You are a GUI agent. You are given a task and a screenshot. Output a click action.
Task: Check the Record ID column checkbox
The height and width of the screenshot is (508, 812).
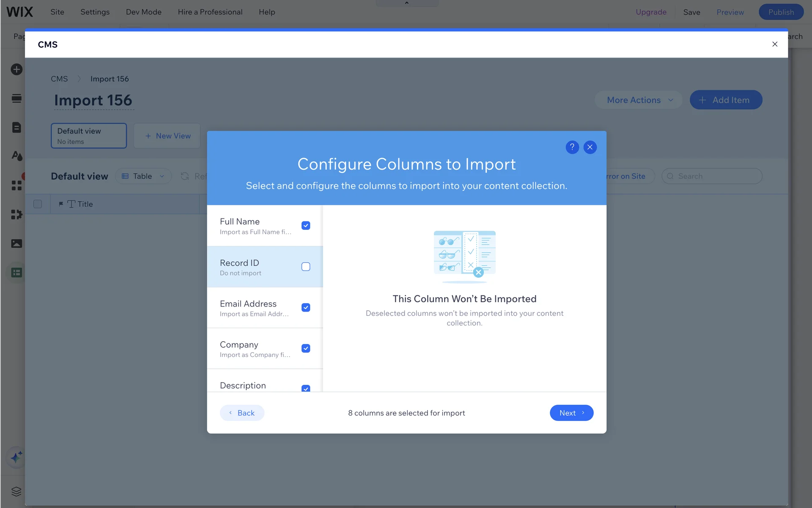click(306, 267)
